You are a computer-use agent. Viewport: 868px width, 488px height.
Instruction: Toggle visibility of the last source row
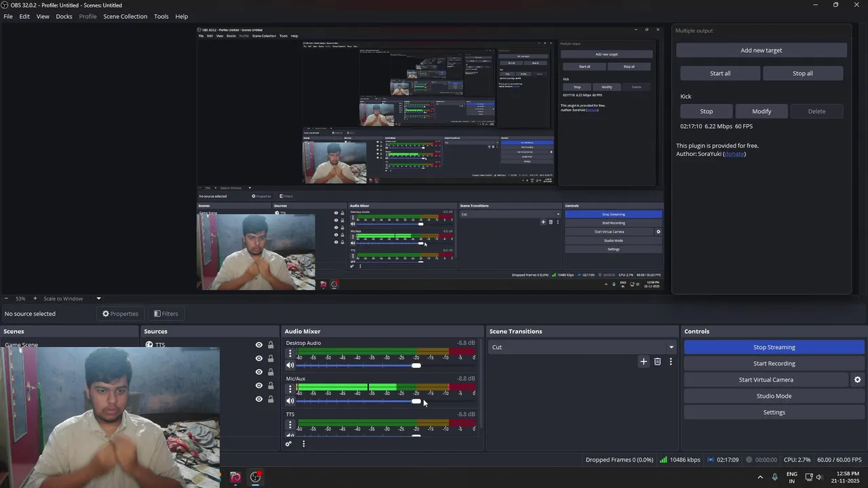coord(258,399)
